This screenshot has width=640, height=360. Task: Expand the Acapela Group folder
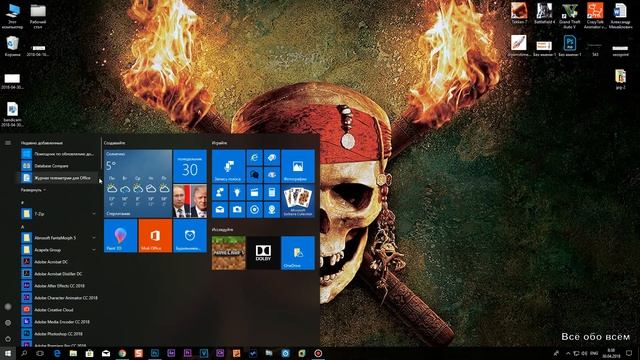59,249
